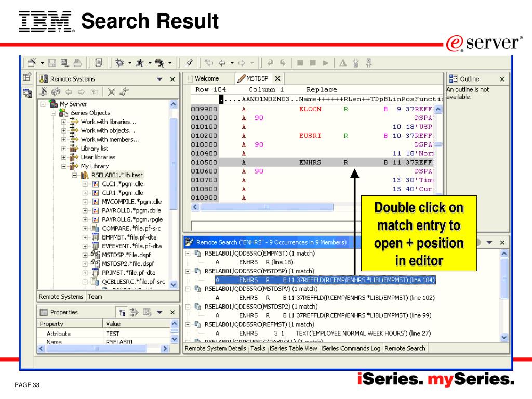Open the Run dropdown arrow
The width and height of the screenshot is (532, 399).
coord(150,63)
